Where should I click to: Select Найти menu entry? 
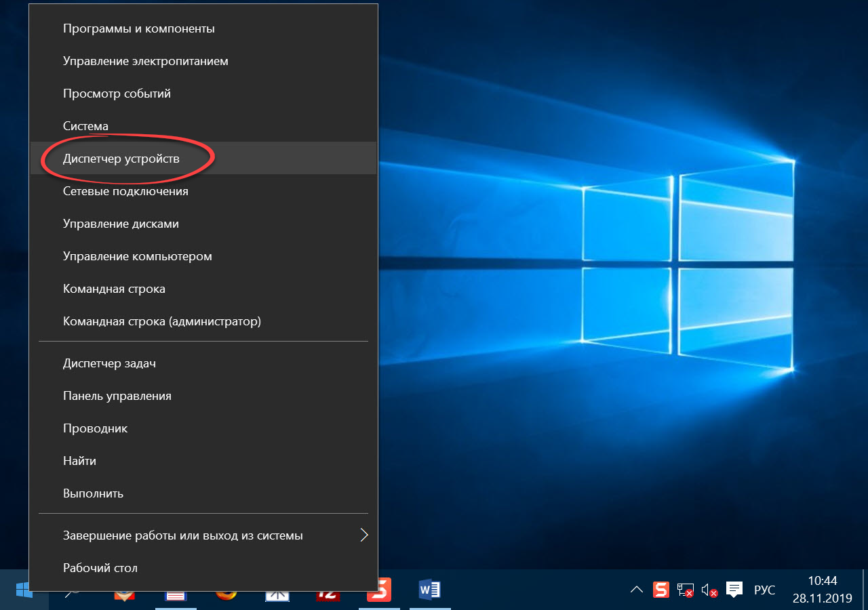tap(203, 461)
